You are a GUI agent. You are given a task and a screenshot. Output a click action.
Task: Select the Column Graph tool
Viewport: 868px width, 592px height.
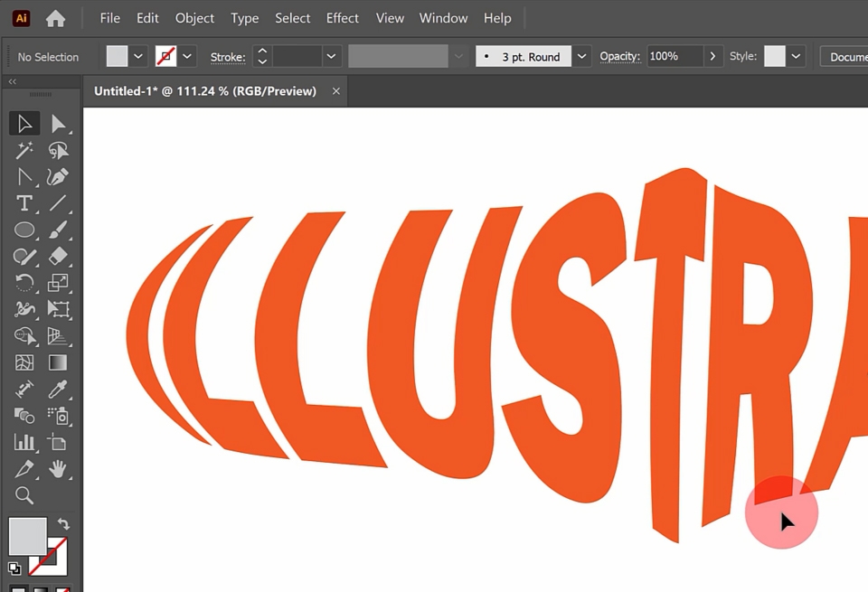[x=24, y=442]
